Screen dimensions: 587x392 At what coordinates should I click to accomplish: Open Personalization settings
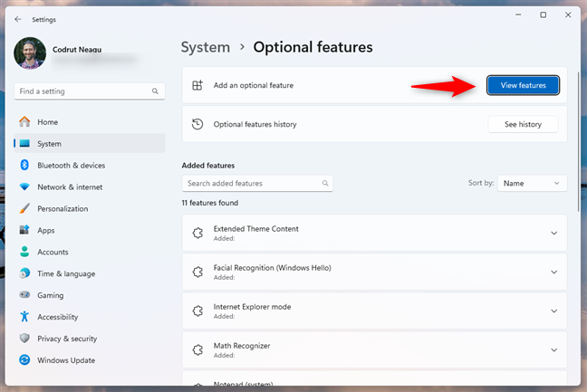pyautogui.click(x=63, y=209)
